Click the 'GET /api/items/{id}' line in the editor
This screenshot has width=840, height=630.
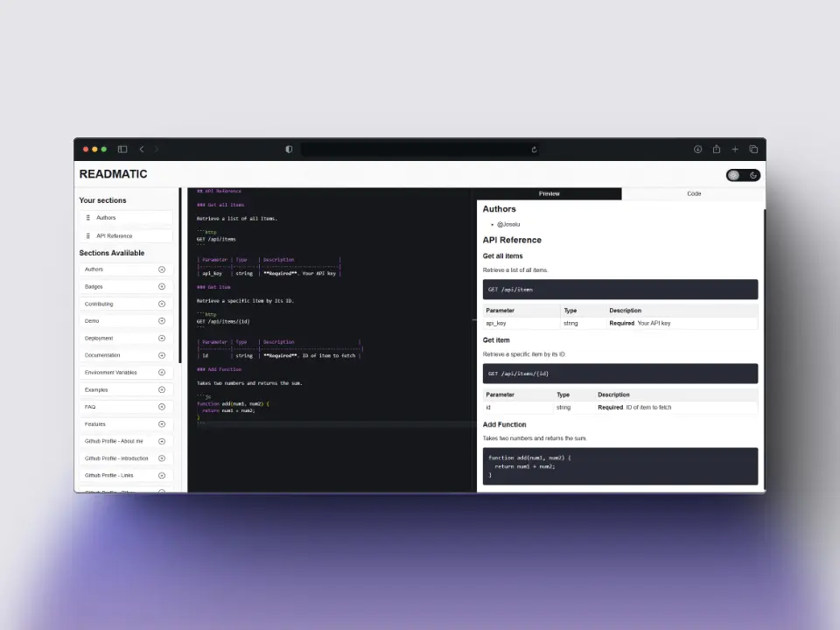pyautogui.click(x=223, y=321)
